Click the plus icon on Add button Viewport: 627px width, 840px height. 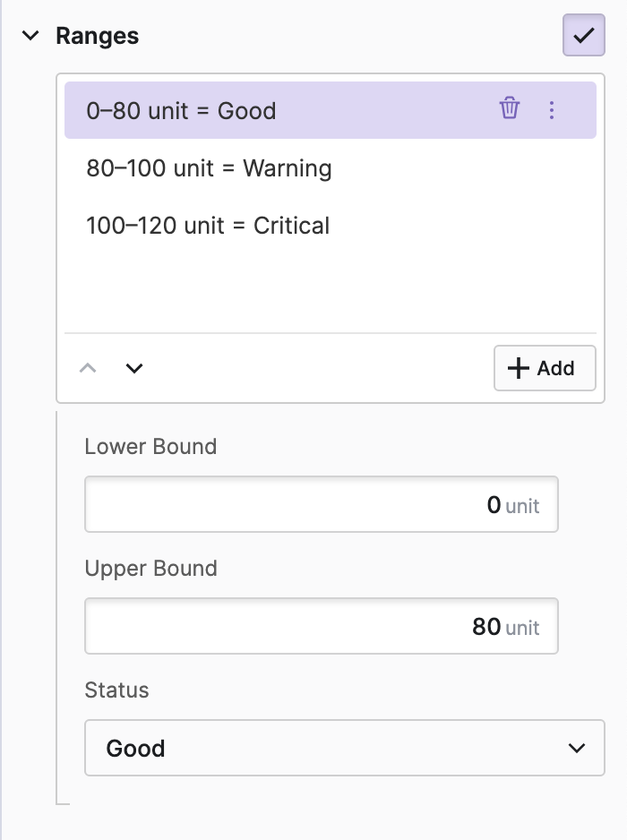(519, 368)
